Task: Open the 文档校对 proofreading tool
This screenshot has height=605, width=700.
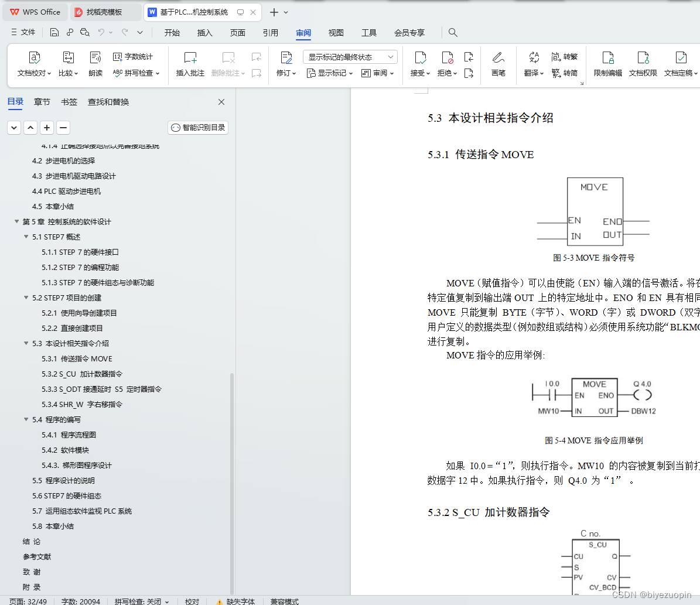Action: coord(35,64)
